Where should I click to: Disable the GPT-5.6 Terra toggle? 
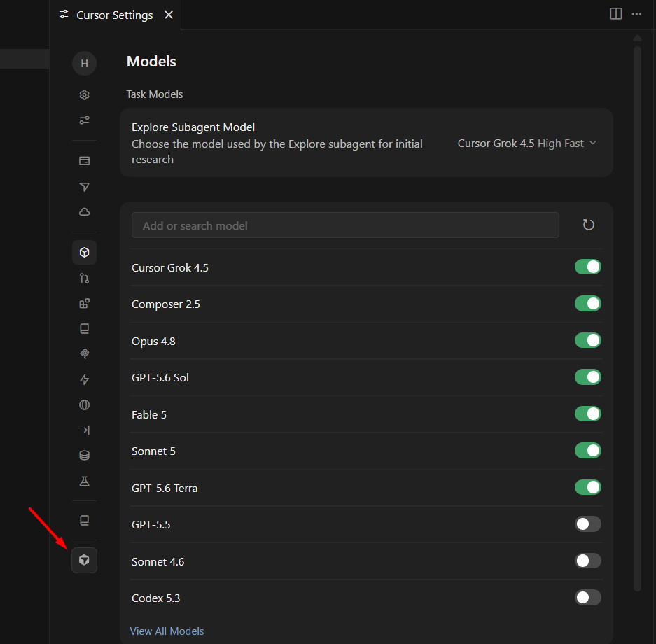[588, 487]
